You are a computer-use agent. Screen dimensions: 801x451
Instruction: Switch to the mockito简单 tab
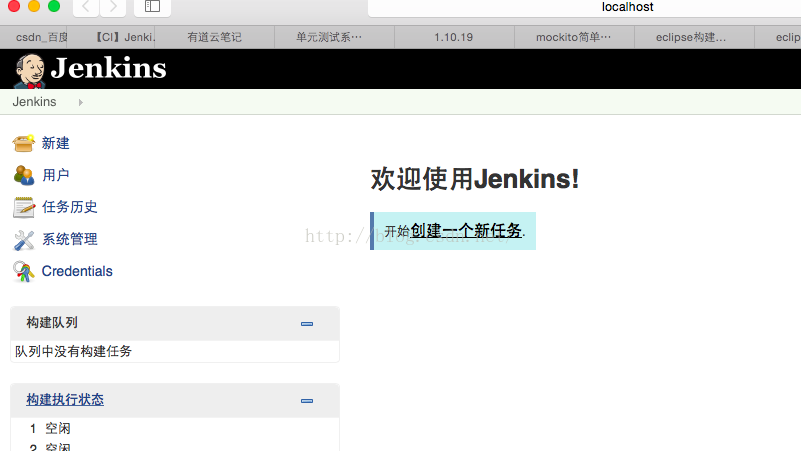click(x=574, y=37)
